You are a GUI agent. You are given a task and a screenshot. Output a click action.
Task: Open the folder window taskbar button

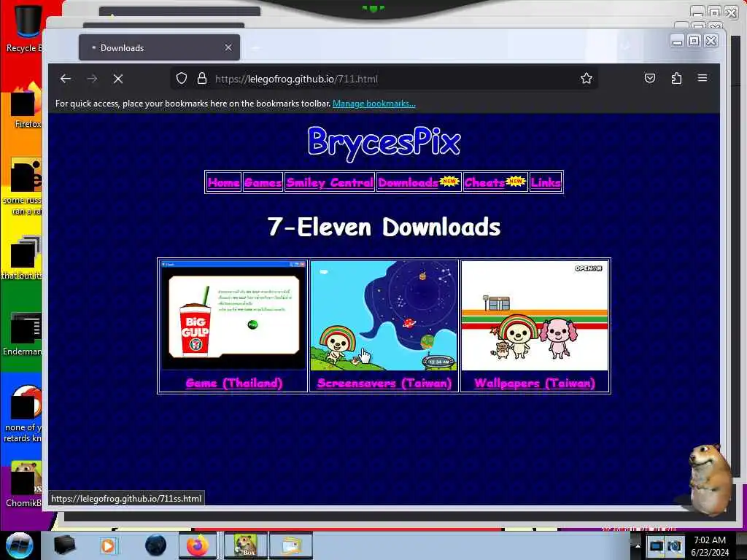tap(291, 545)
